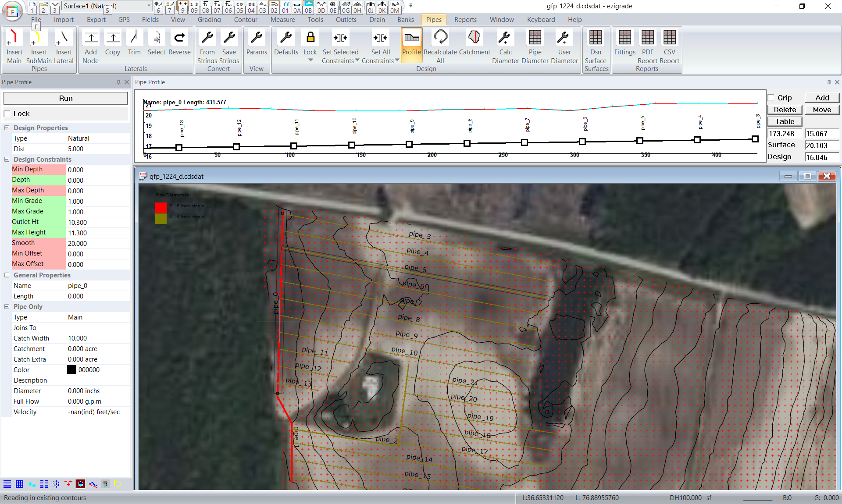
Task: Click the Trim lateral icon
Action: (134, 38)
